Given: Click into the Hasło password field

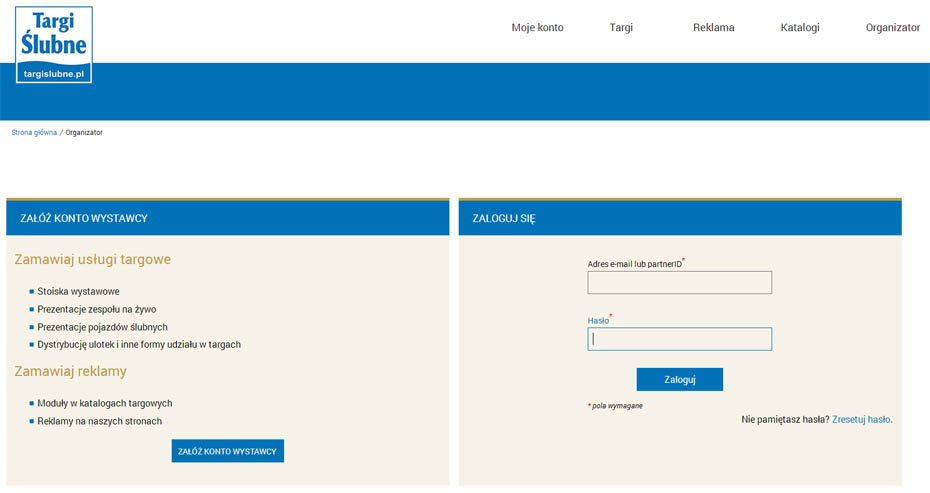Looking at the screenshot, I should point(679,340).
